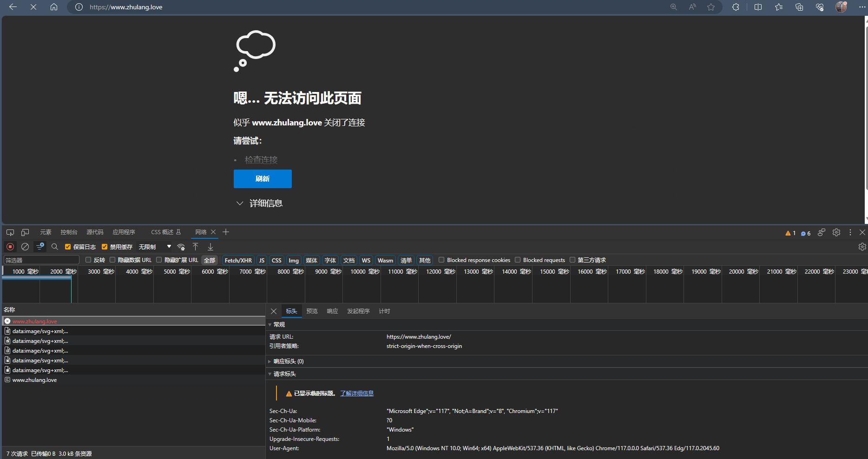
Task: View site information icon in address bar
Action: (79, 7)
